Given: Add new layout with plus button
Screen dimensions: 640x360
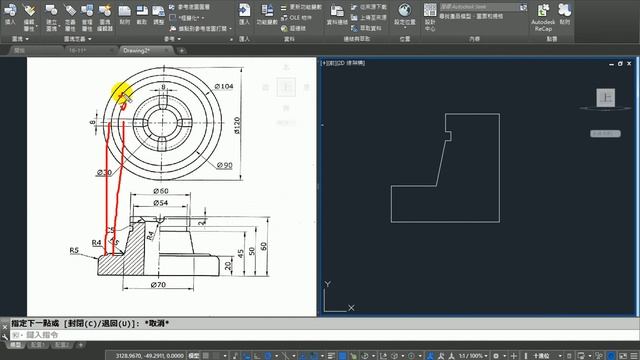Looking at the screenshot, I should point(81,345).
